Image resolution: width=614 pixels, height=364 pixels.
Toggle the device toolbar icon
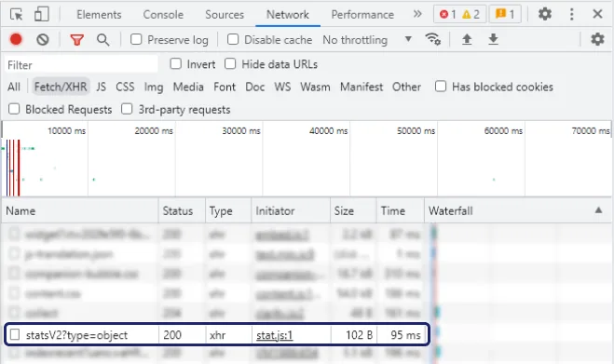point(42,15)
